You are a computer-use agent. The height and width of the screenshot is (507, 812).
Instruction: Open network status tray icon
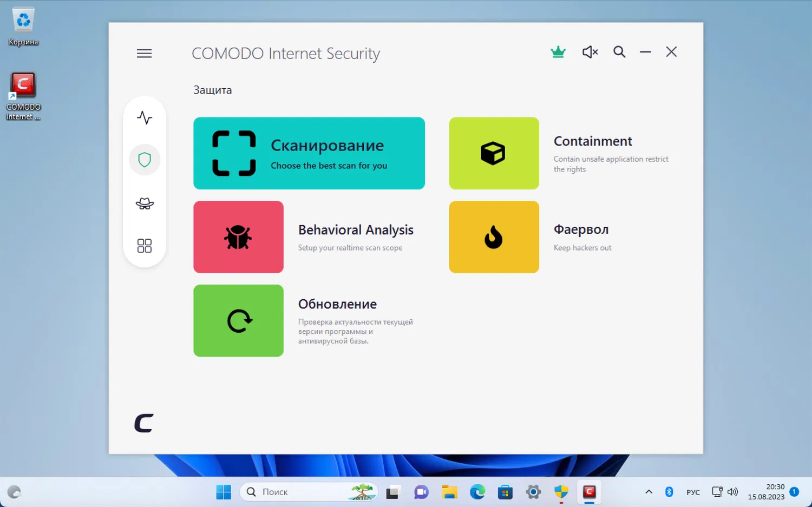click(717, 492)
